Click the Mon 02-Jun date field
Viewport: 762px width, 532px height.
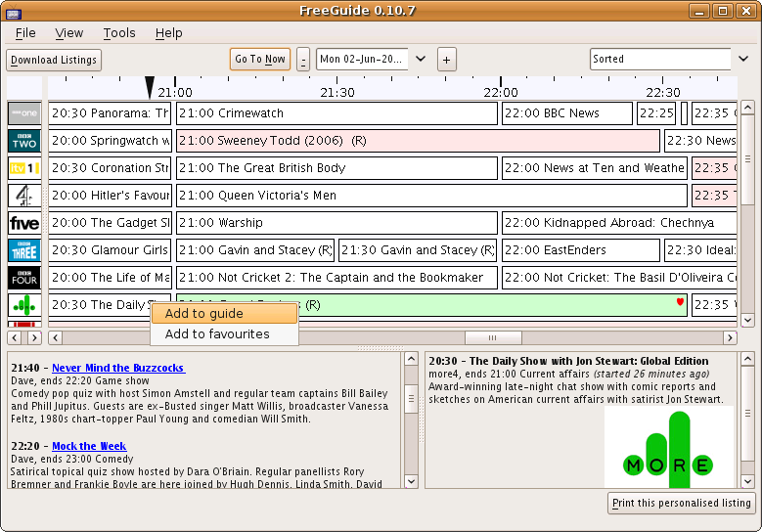point(362,60)
